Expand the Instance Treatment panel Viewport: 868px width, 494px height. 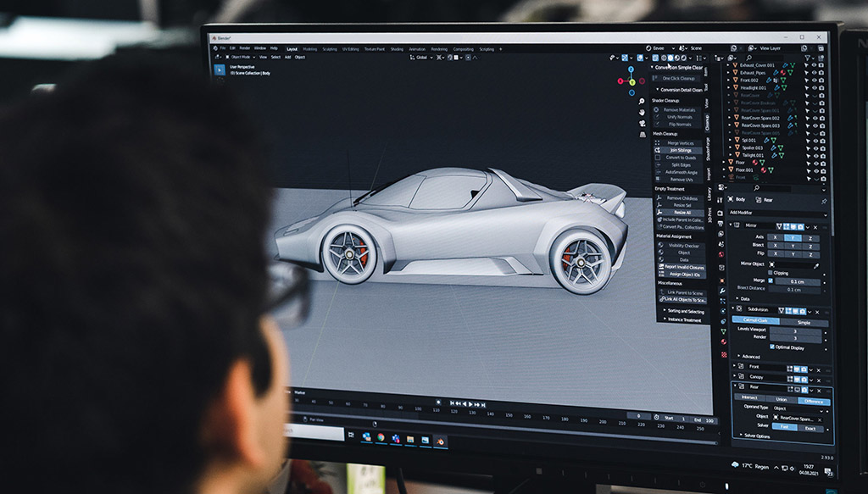click(x=683, y=319)
